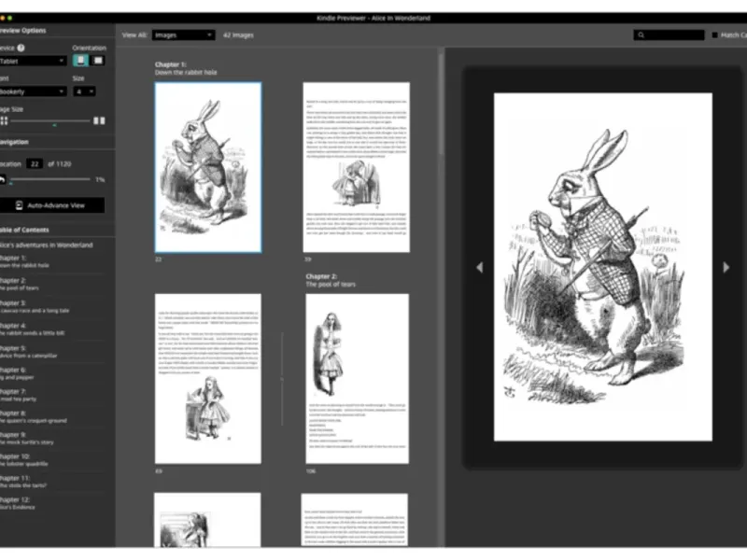Click the Page Size slider track
Viewport: 747px width, 560px height.
50,121
